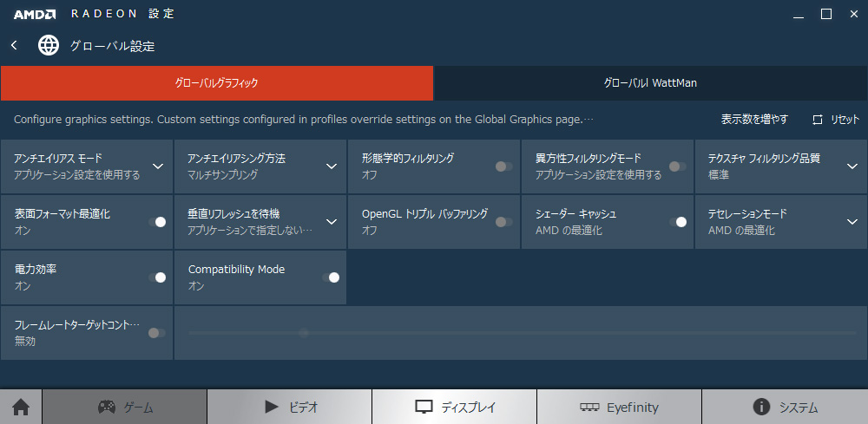Select グローバルグラフィック tab
This screenshot has height=424, width=868.
(217, 83)
